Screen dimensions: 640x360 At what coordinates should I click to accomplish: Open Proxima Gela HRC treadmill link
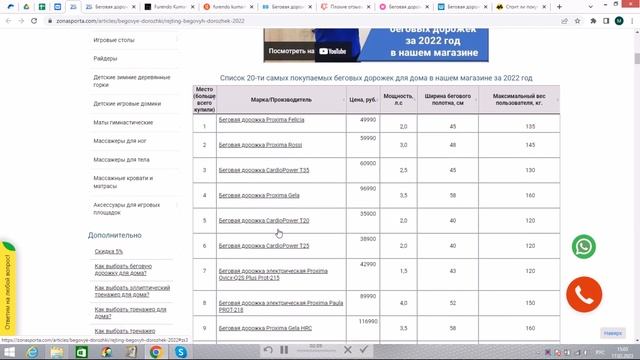[x=265, y=328]
